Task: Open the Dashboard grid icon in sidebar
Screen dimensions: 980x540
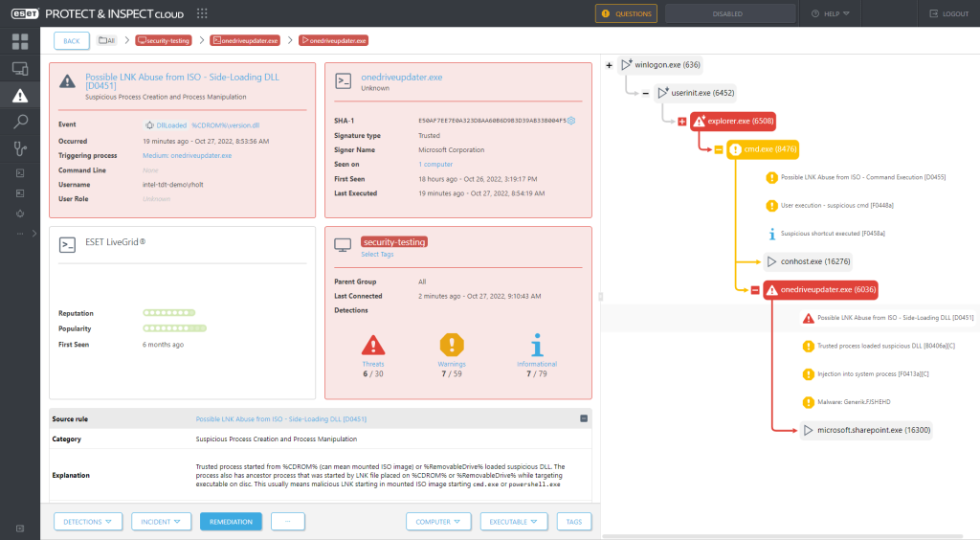Action: tap(20, 41)
